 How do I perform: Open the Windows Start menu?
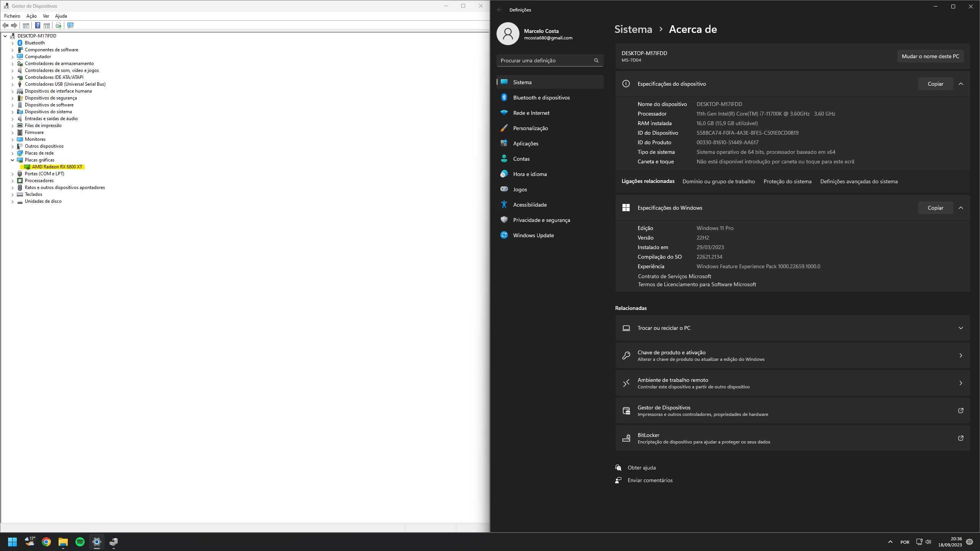pyautogui.click(x=13, y=542)
